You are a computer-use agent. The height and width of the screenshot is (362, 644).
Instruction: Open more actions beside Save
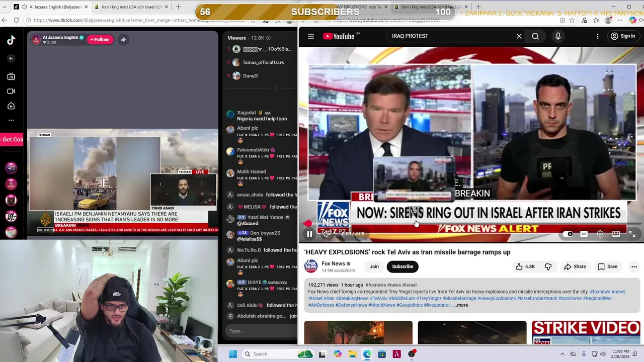tap(634, 266)
